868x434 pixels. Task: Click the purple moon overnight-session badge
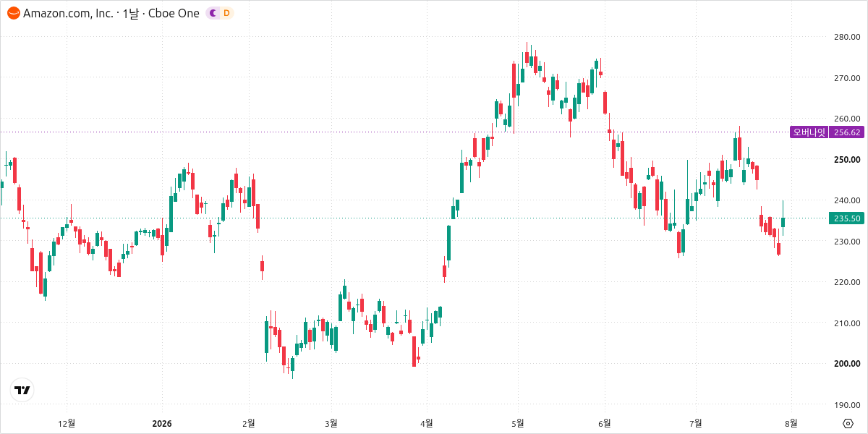pos(212,13)
